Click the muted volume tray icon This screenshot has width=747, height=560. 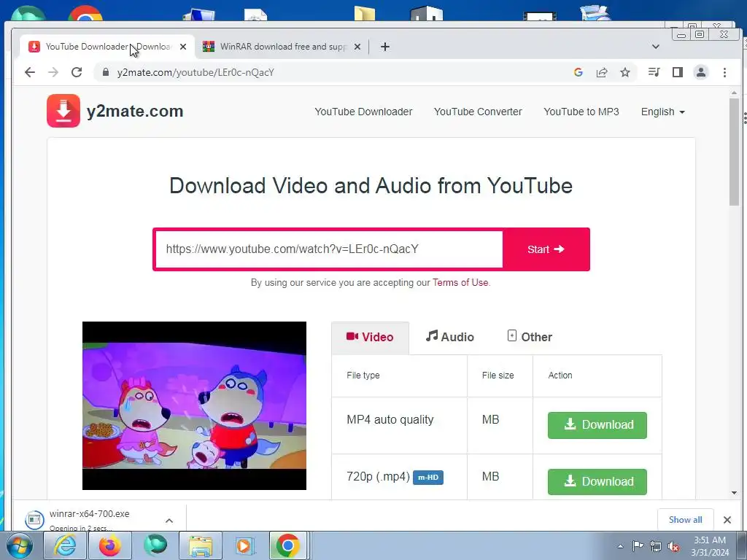(x=673, y=546)
